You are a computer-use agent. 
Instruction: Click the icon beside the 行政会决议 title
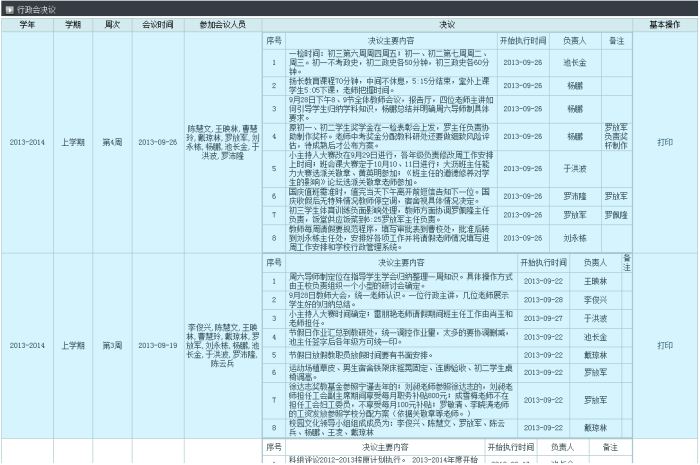click(8, 8)
